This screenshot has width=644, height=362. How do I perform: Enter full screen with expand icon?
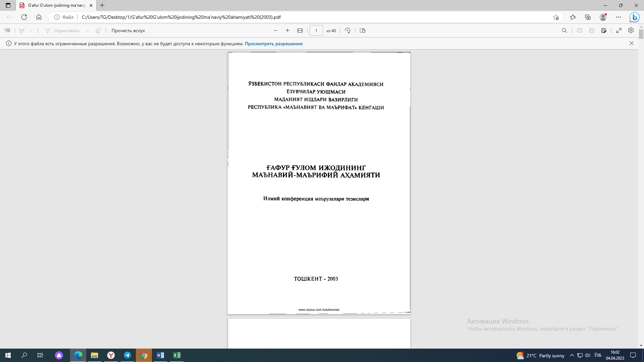coord(619,31)
